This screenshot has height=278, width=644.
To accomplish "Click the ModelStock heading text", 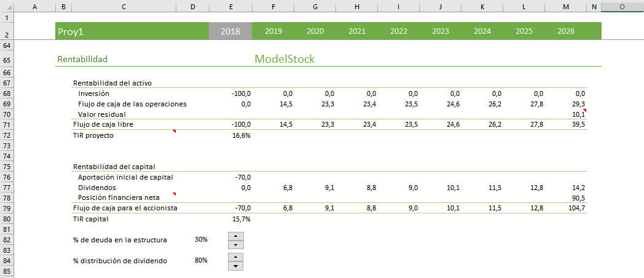I will point(285,59).
